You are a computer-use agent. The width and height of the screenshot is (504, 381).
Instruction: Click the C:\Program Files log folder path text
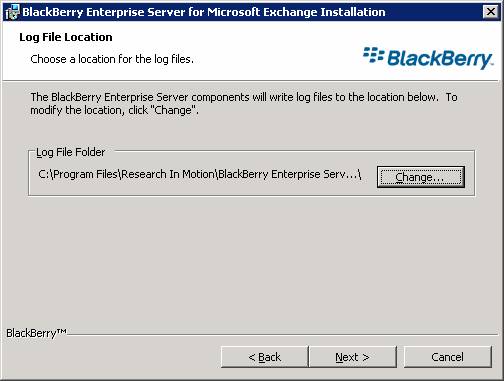[200, 174]
